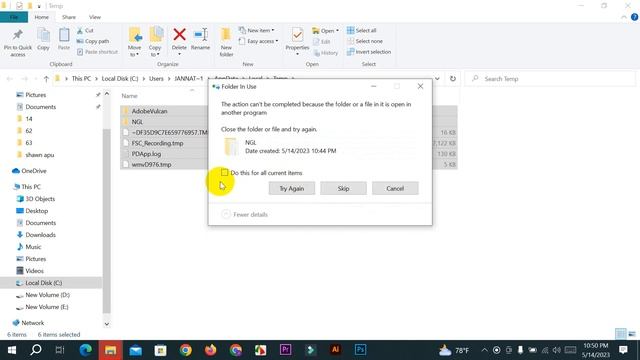The height and width of the screenshot is (360, 640).
Task: Open the ribbon Open dropdown
Action: coord(325,31)
